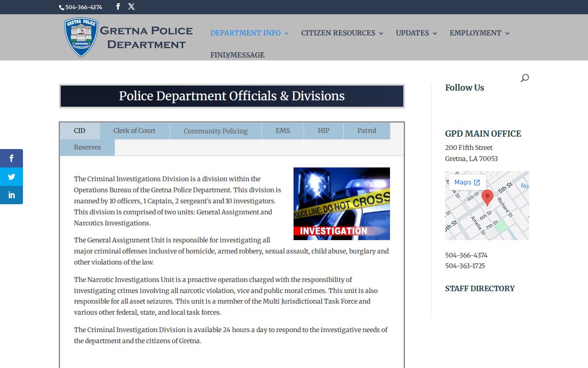
Task: Switch to the Reserves tab
Action: coord(87,147)
